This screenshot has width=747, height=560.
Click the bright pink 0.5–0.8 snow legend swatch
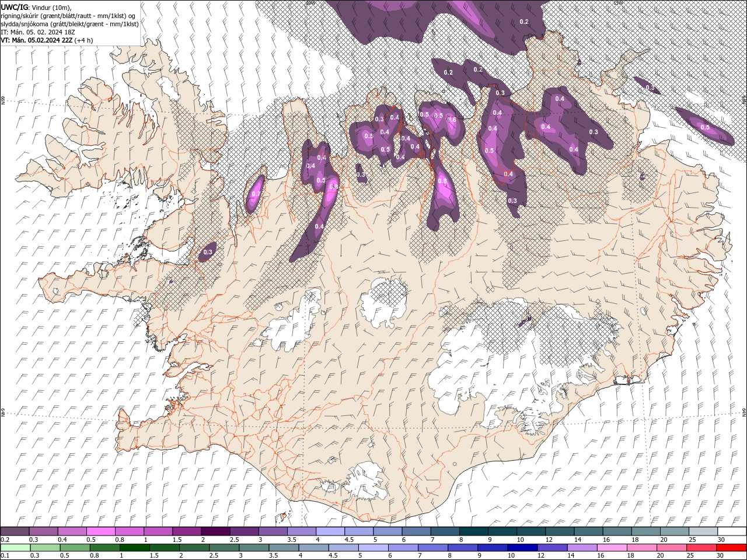[100, 531]
